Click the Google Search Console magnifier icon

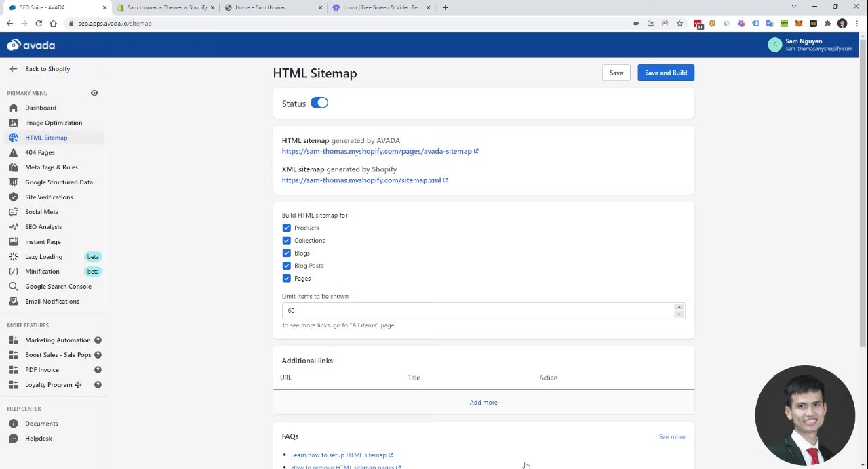click(x=14, y=287)
